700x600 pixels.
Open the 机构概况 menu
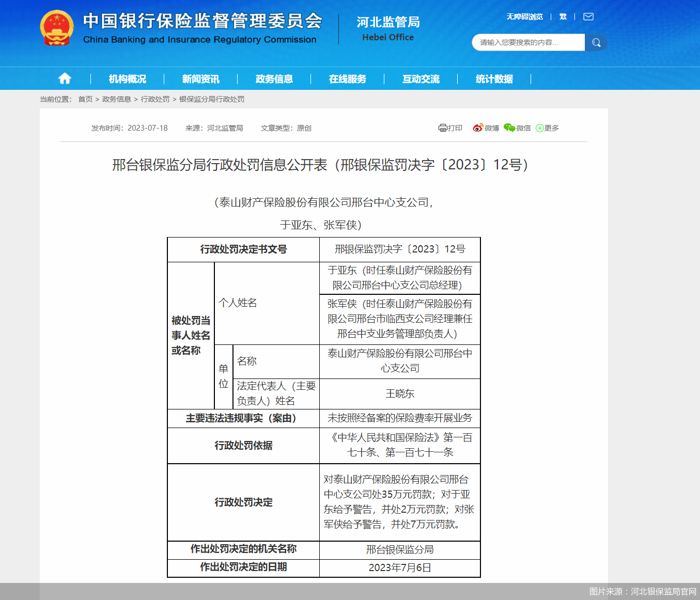pyautogui.click(x=127, y=78)
